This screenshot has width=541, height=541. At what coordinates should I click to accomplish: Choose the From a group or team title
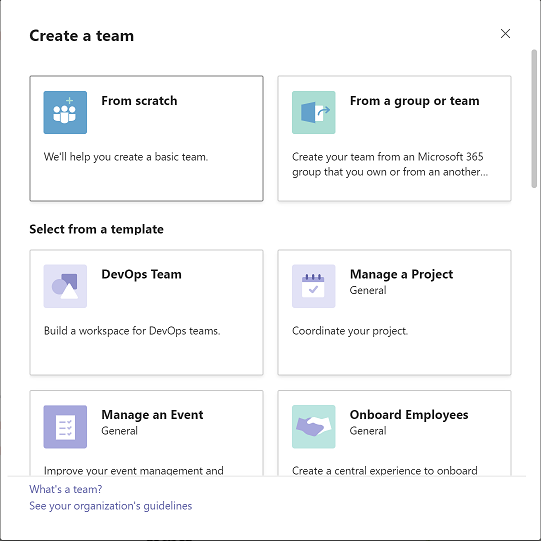(x=415, y=101)
